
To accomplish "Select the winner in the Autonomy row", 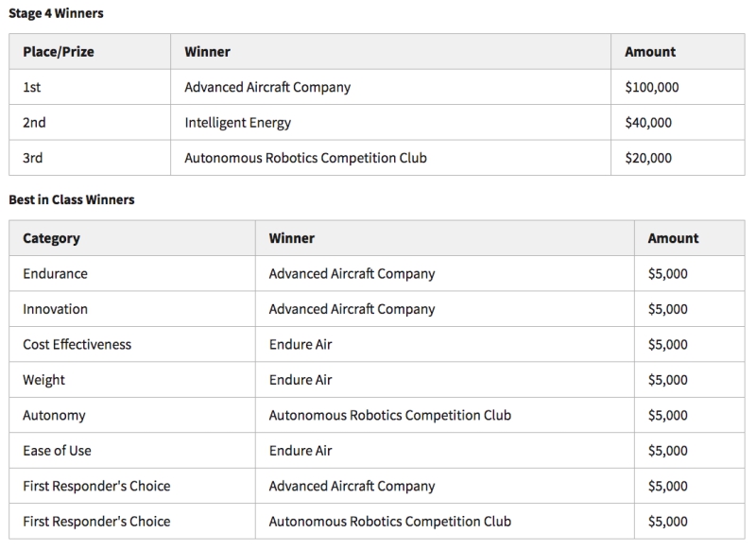I will point(389,415).
